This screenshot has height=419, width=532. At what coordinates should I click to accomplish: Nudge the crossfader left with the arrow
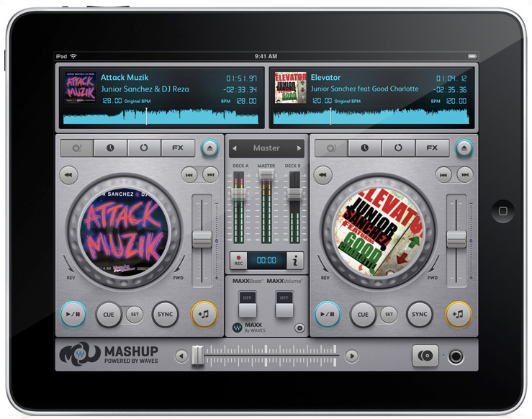pos(181,356)
